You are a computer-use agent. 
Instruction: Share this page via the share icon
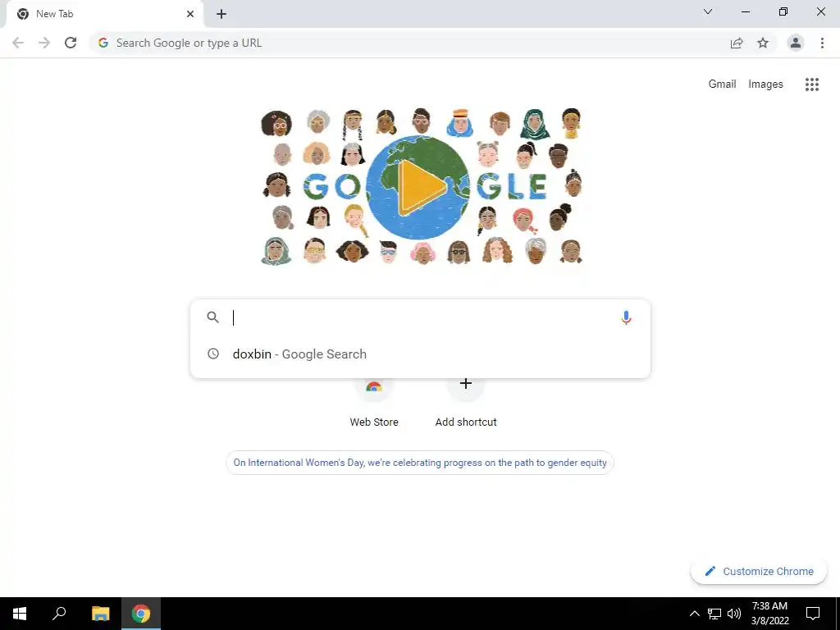click(737, 43)
